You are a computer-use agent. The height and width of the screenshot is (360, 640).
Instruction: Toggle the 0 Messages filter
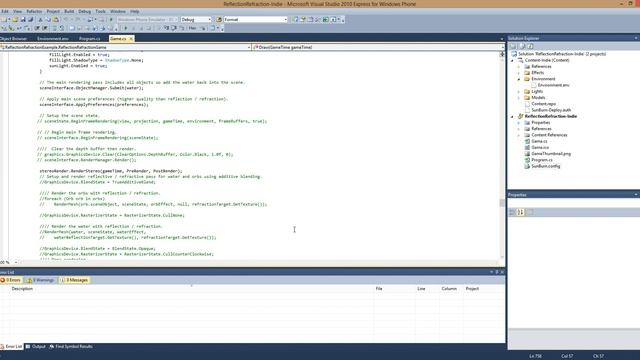click(74, 280)
